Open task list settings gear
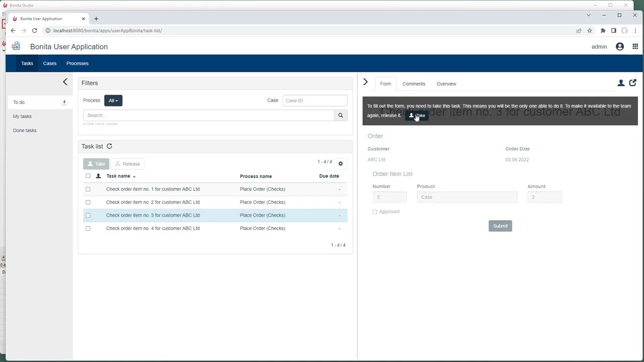The image size is (644, 362). tap(341, 163)
